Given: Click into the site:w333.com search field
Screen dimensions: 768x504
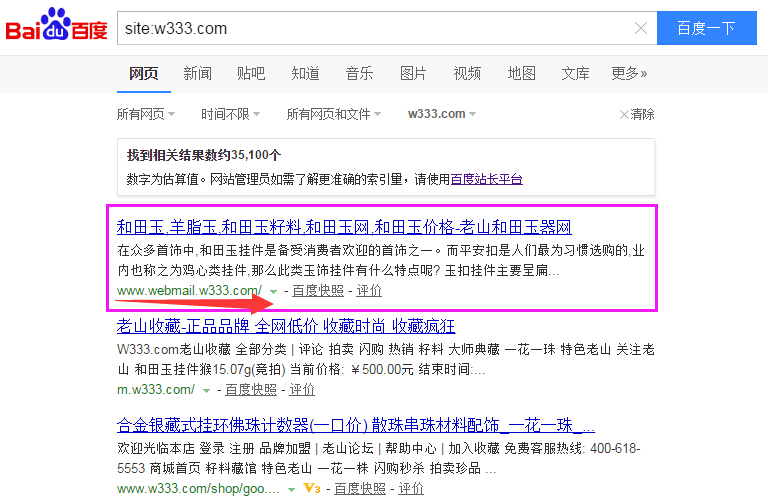Looking at the screenshot, I should coord(370,28).
